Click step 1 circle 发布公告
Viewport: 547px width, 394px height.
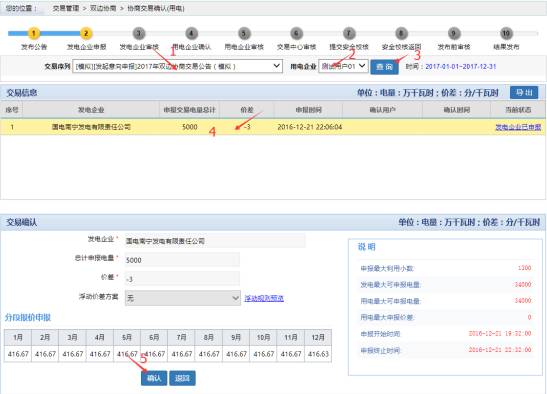pyautogui.click(x=34, y=34)
